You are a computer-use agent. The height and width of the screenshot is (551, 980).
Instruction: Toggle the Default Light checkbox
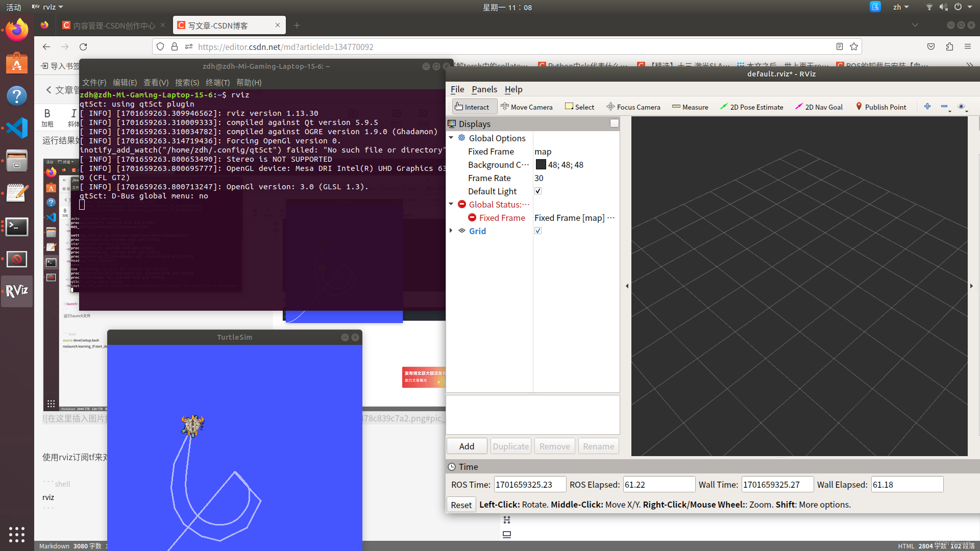click(x=538, y=191)
